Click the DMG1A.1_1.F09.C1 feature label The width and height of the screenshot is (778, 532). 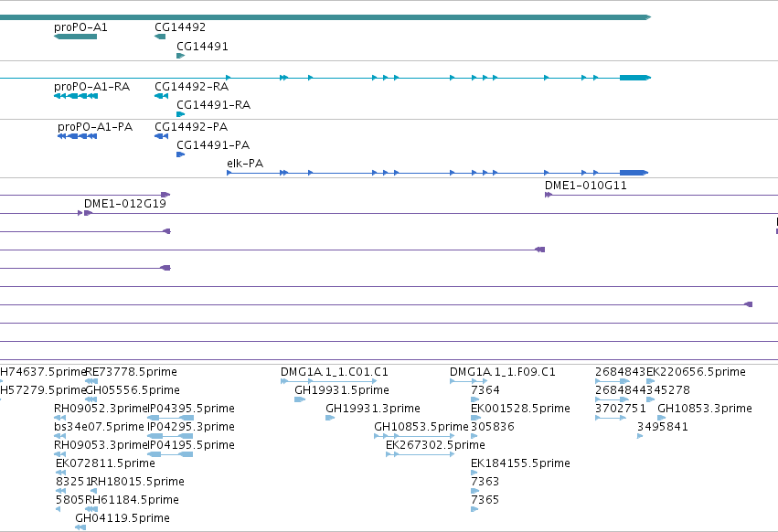coord(503,372)
